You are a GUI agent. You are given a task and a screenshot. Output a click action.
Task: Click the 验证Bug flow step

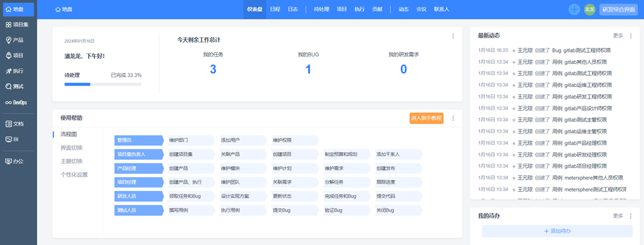pyautogui.click(x=346, y=210)
